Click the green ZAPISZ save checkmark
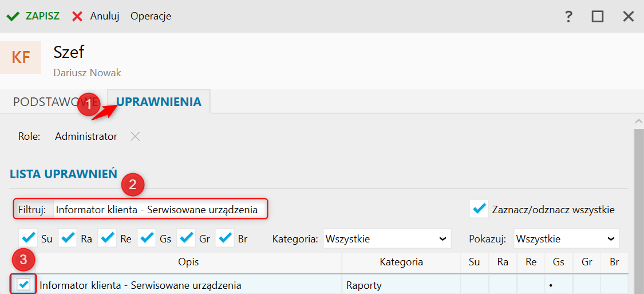Image resolution: width=644 pixels, height=294 pixels. tap(13, 16)
